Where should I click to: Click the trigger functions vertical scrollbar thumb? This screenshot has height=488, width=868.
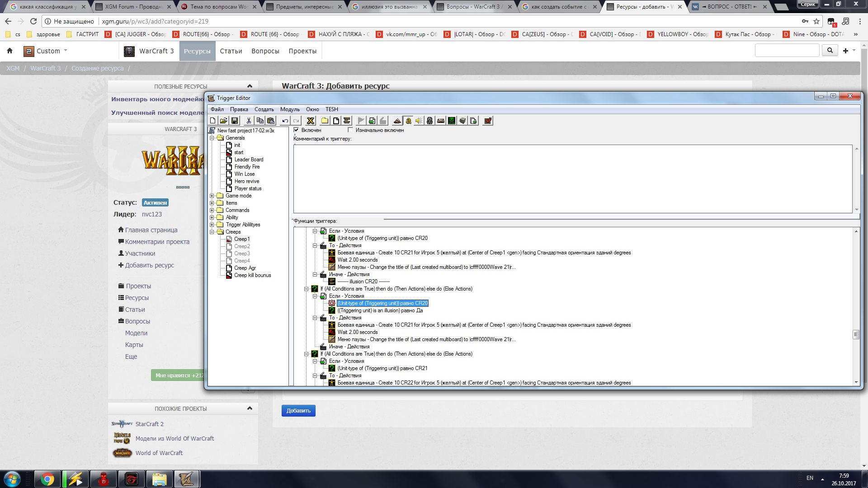[856, 334]
